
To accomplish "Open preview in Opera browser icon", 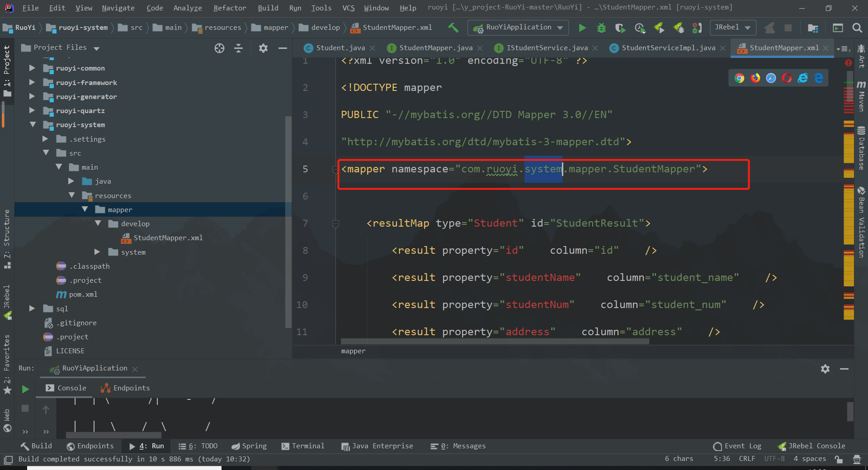I will point(787,78).
